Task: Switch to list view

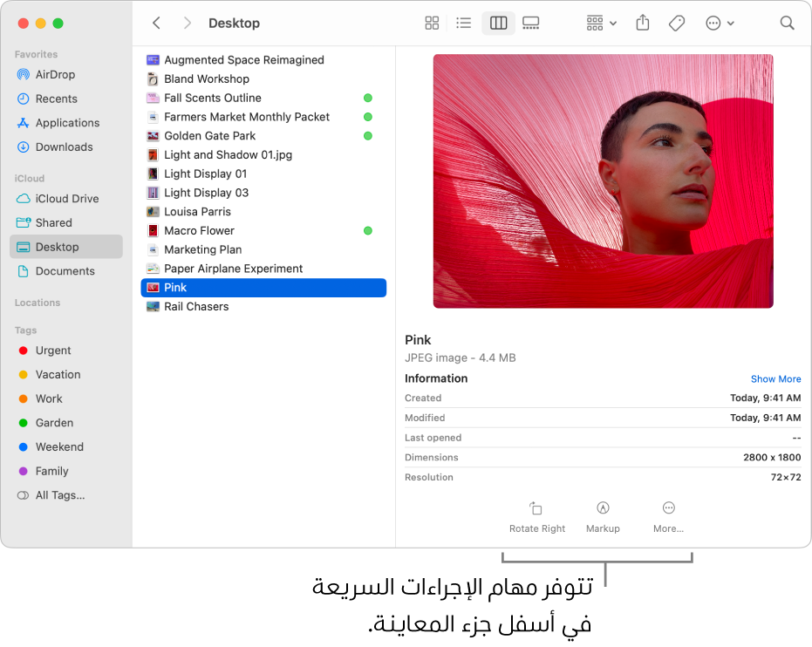Action: coord(463,23)
